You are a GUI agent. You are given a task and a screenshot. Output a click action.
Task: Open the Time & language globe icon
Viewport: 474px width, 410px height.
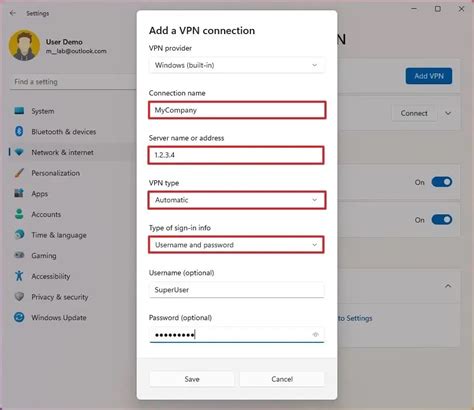[x=19, y=235]
